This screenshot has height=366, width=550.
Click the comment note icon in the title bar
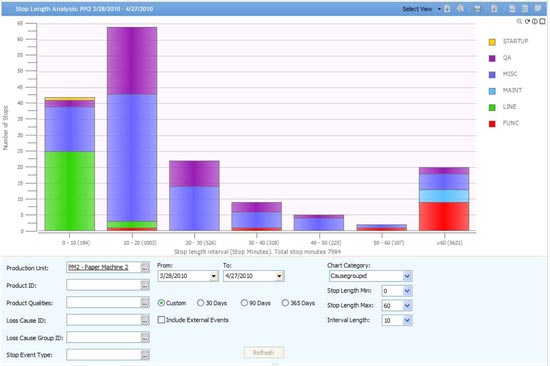tap(538, 9)
